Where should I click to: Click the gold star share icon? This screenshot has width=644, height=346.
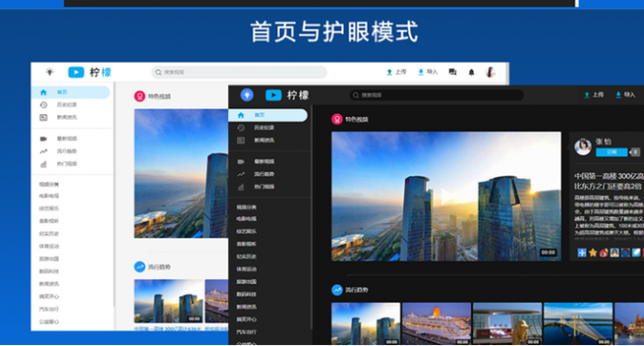(x=592, y=253)
